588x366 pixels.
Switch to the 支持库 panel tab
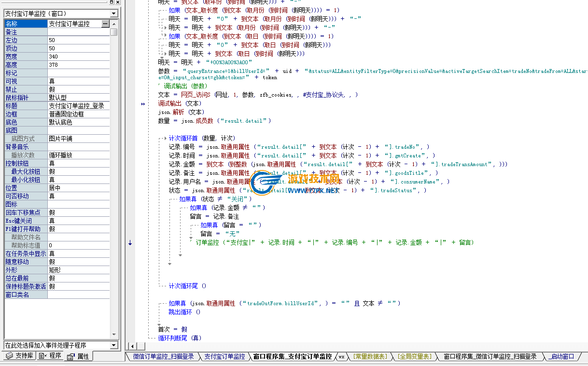[x=19, y=356]
